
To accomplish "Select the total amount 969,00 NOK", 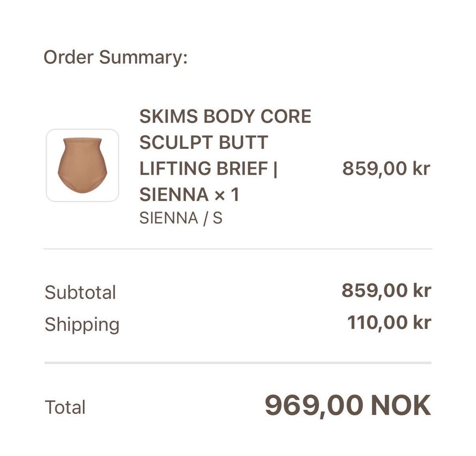I will click(348, 405).
